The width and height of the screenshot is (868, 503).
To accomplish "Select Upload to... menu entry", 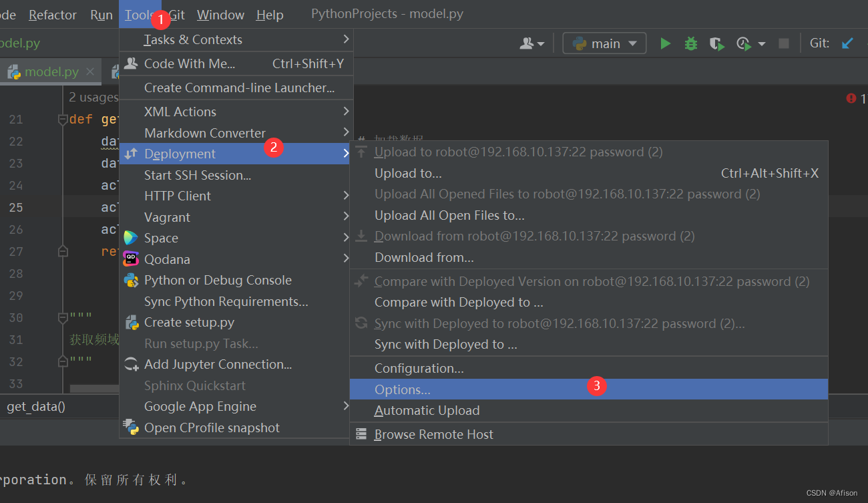I will 588,173.
